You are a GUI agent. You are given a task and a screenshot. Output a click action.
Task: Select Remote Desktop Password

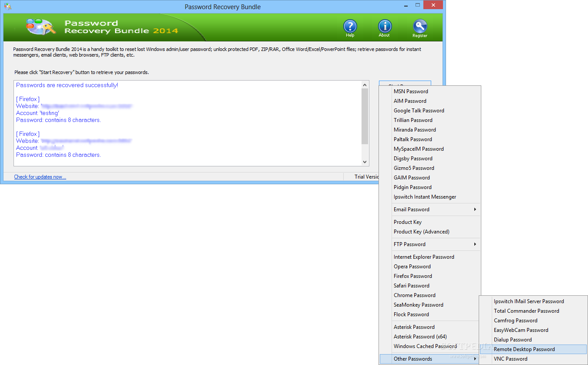(533, 349)
